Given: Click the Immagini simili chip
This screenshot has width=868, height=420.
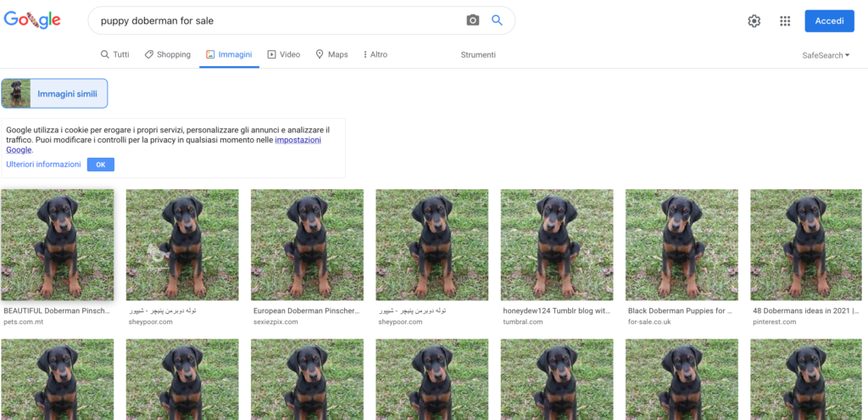Looking at the screenshot, I should (x=55, y=93).
